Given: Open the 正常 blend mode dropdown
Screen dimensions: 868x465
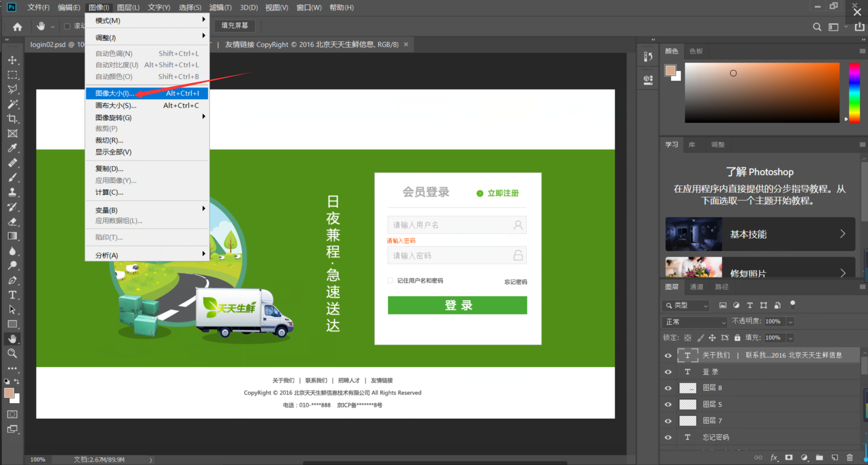Looking at the screenshot, I should coord(694,322).
